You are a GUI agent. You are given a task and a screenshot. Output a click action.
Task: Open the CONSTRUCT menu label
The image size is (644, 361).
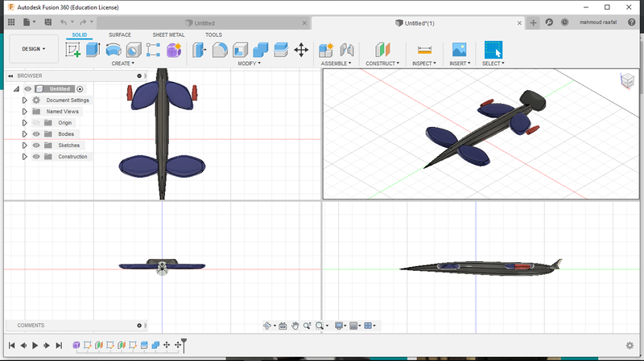[382, 63]
